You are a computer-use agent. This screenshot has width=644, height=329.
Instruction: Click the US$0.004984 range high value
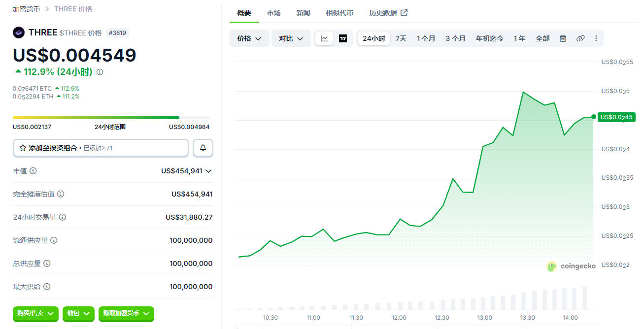pyautogui.click(x=189, y=127)
